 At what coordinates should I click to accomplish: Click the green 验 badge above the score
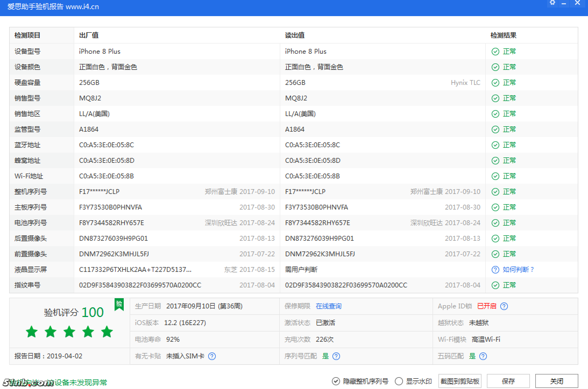119,305
